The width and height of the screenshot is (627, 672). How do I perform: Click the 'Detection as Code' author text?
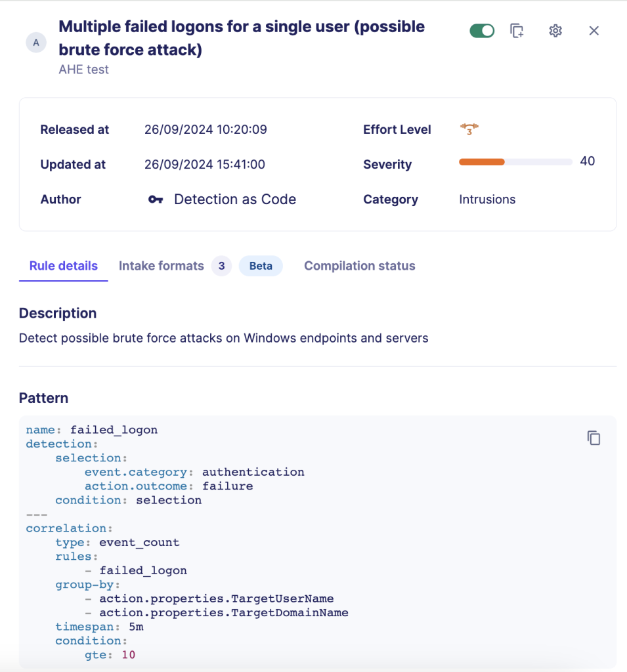(x=235, y=199)
